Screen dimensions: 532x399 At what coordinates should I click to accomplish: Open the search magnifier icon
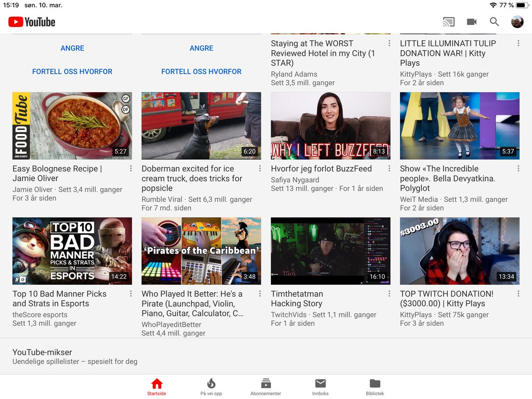point(494,22)
